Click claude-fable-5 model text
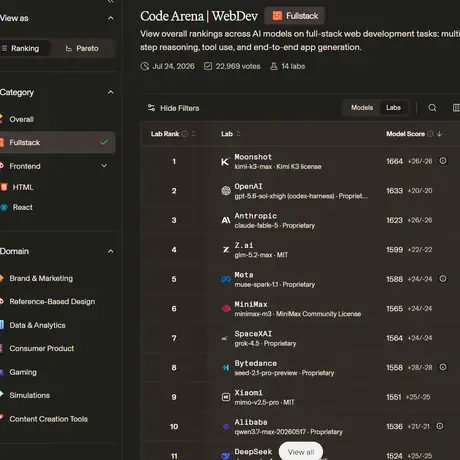This screenshot has width=460, height=460. pyautogui.click(x=257, y=226)
